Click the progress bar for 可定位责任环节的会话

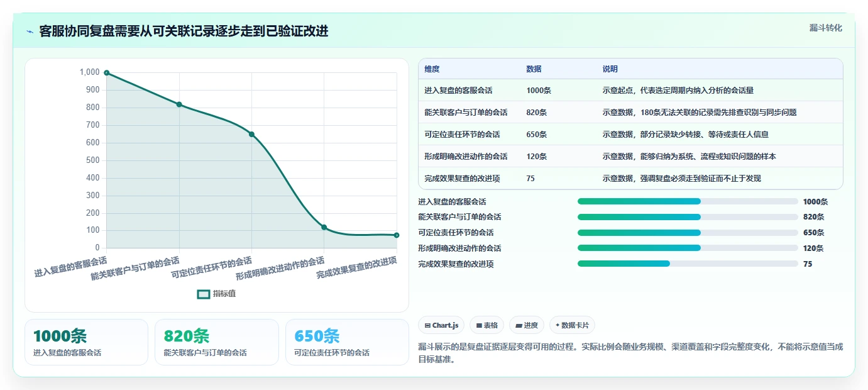tap(688, 232)
